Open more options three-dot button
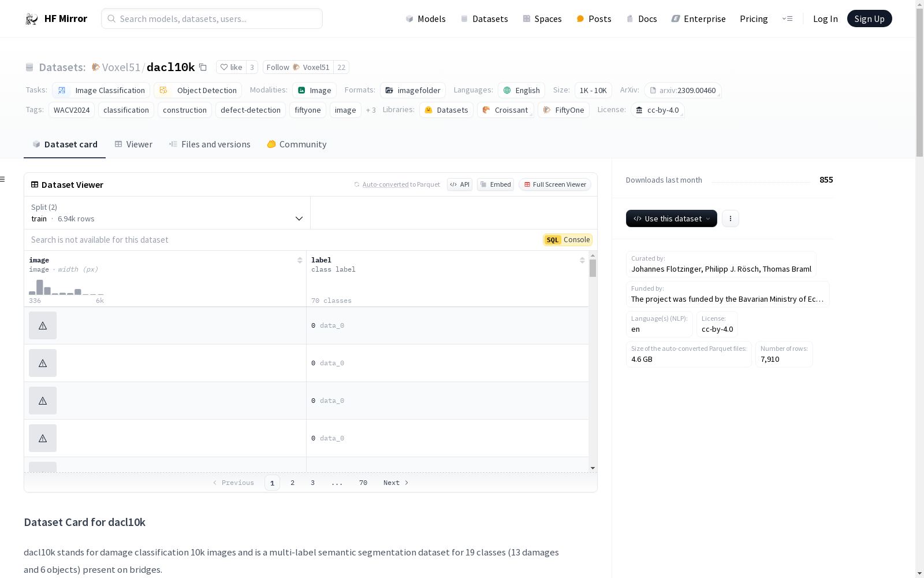The height and width of the screenshot is (578, 924). tap(731, 218)
